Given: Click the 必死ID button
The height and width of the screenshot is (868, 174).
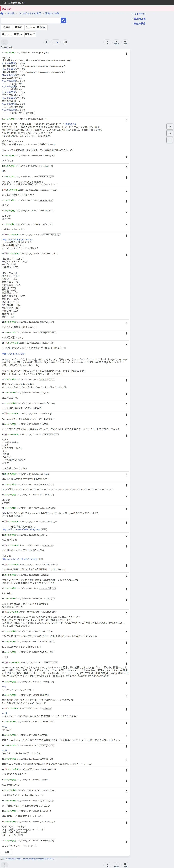Looking at the screenshot, I should click(42, 28).
